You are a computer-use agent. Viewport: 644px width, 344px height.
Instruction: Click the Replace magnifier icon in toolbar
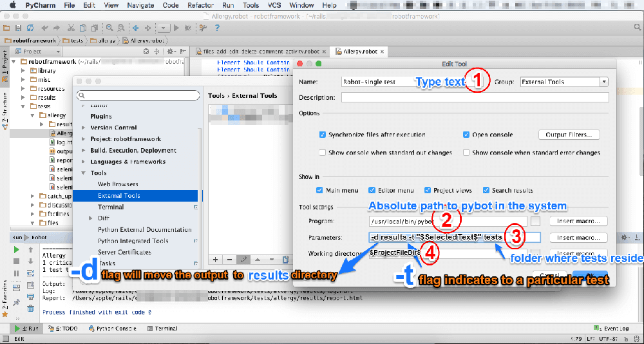[121, 28]
